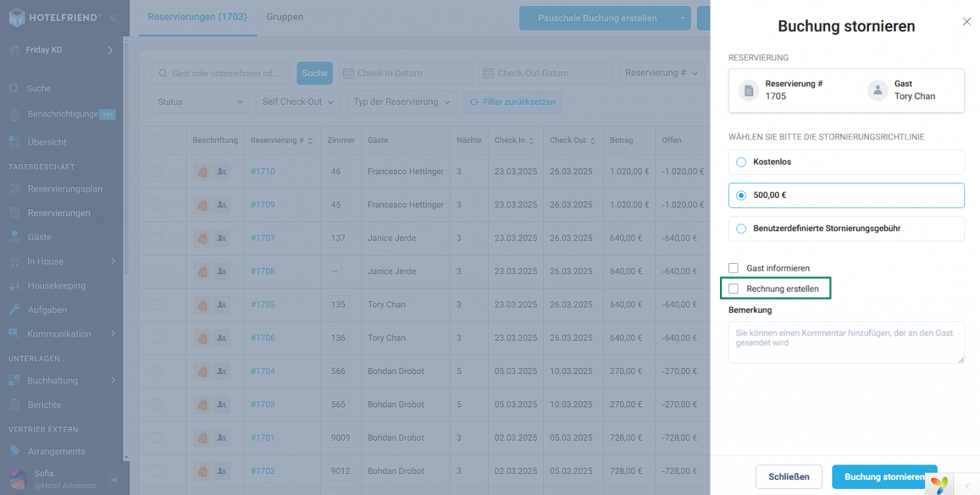Click the guests icon in row #1707

click(221, 238)
